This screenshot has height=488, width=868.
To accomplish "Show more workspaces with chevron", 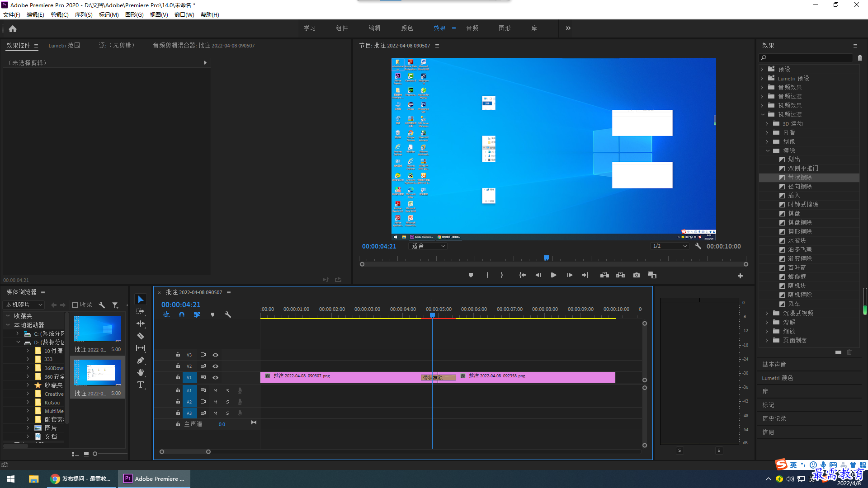I will point(568,28).
